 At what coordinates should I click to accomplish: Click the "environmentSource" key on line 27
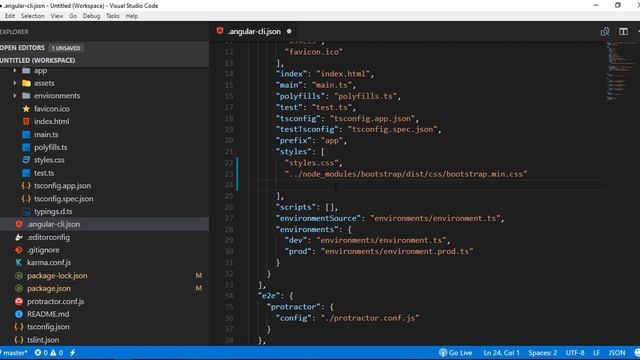(318, 218)
